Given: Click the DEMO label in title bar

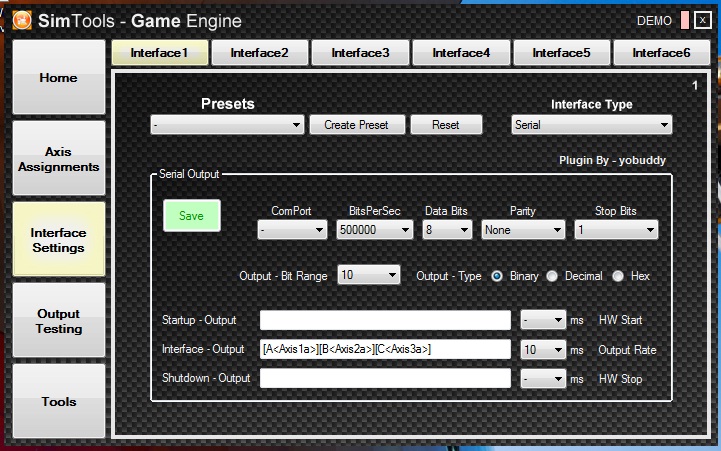Looking at the screenshot, I should pos(654,21).
